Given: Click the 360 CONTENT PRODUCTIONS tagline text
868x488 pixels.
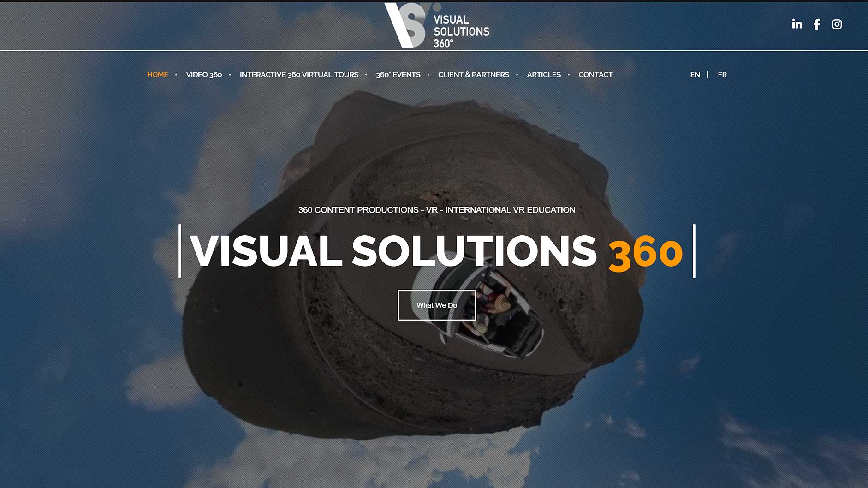Looking at the screenshot, I should [x=437, y=210].
